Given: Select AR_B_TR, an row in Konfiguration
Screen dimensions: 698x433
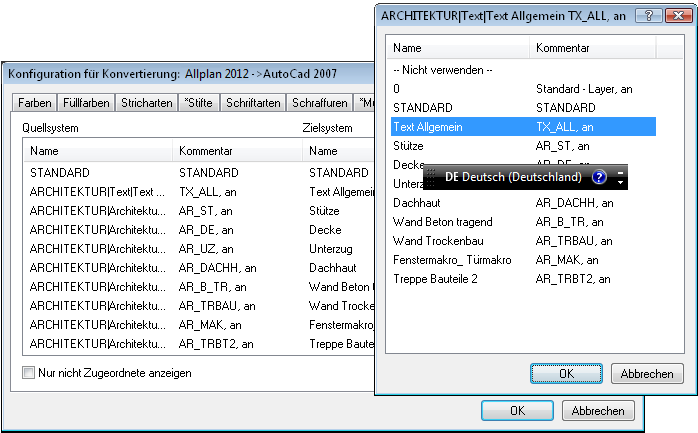Looking at the screenshot, I should 199,287.
